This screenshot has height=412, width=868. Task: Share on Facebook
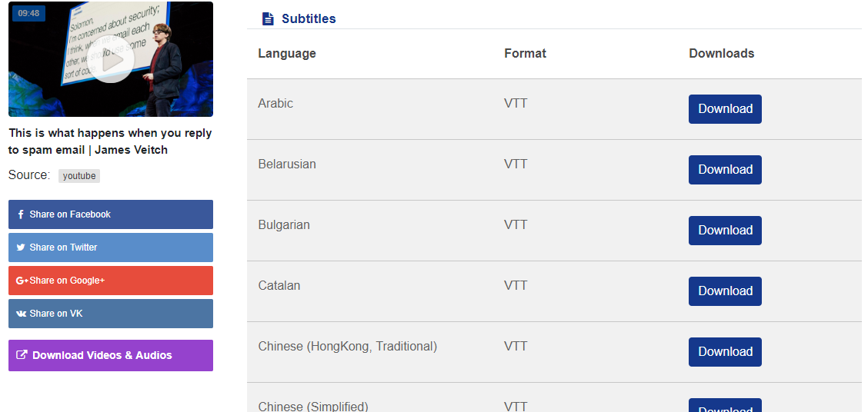pyautogui.click(x=110, y=214)
